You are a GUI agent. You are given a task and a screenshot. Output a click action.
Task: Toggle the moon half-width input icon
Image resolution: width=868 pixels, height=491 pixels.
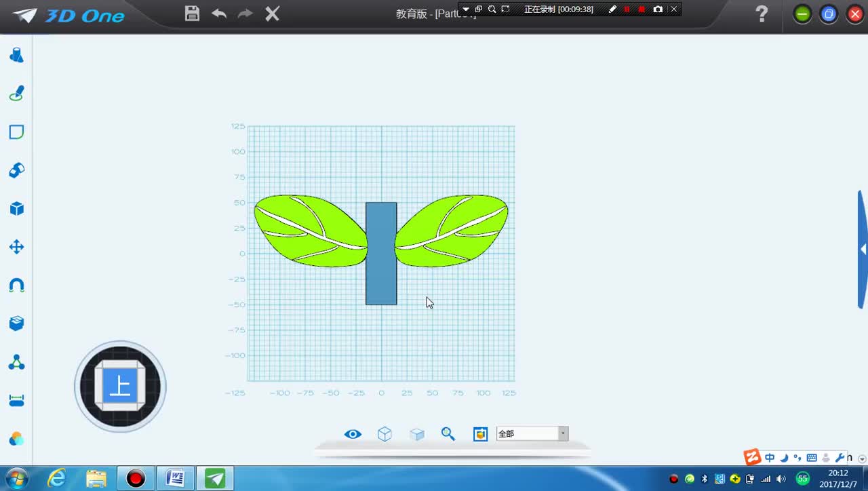[784, 458]
